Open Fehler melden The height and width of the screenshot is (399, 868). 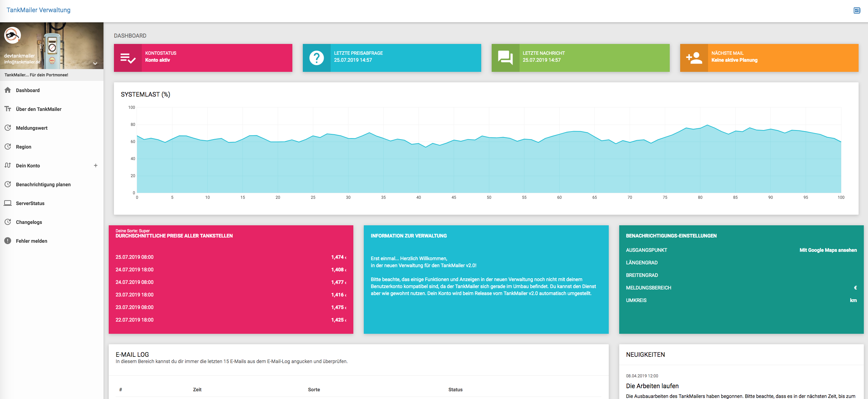(52, 241)
